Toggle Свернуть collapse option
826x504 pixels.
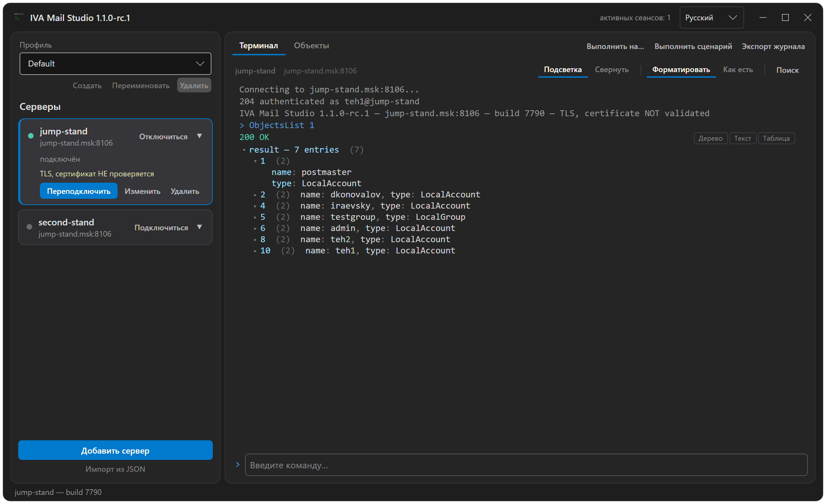612,70
